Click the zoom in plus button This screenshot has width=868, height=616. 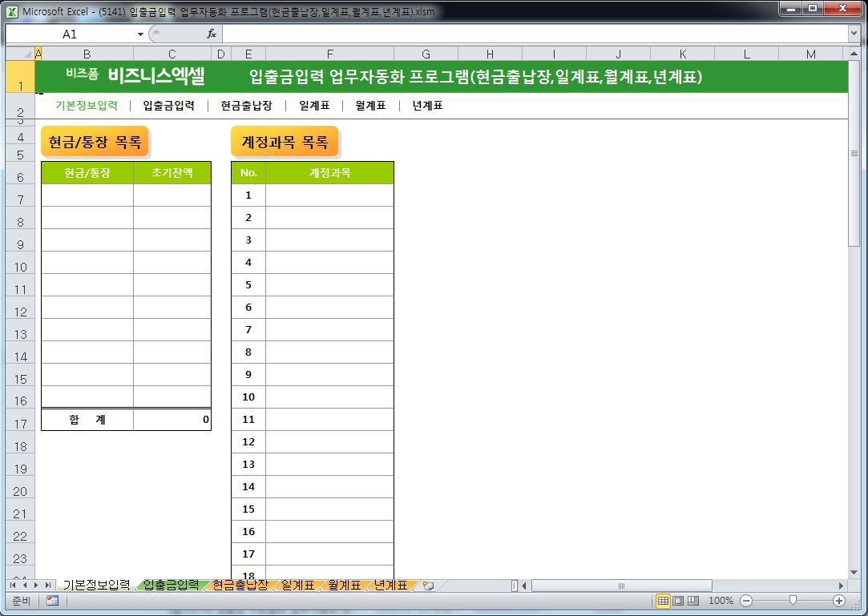tap(839, 601)
